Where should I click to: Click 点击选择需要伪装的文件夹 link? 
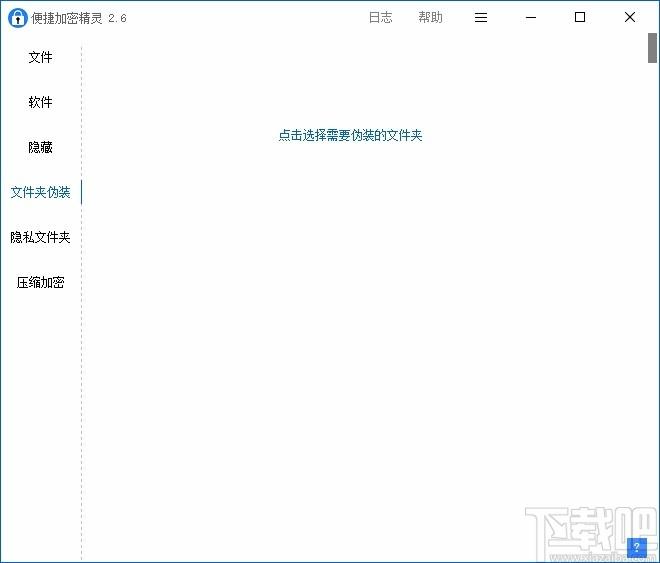(x=350, y=135)
